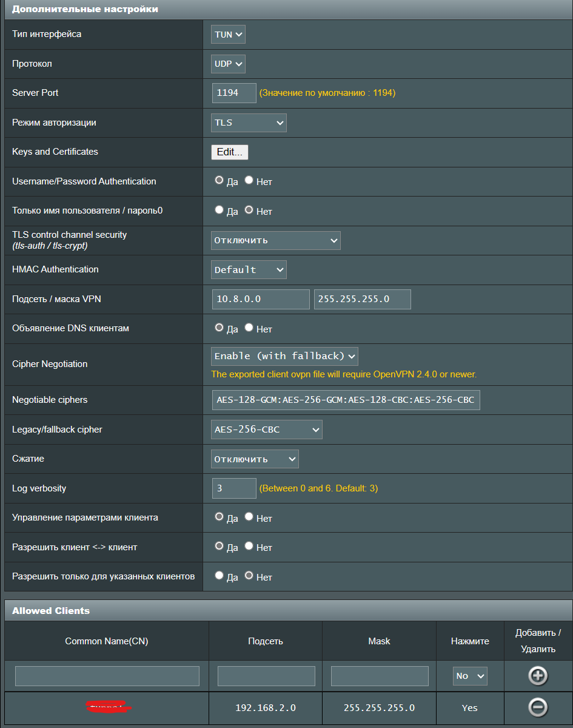Screen dimensions: 573x728
Task: Click the Edit... button for Keys and Certificates
Action: coord(230,152)
